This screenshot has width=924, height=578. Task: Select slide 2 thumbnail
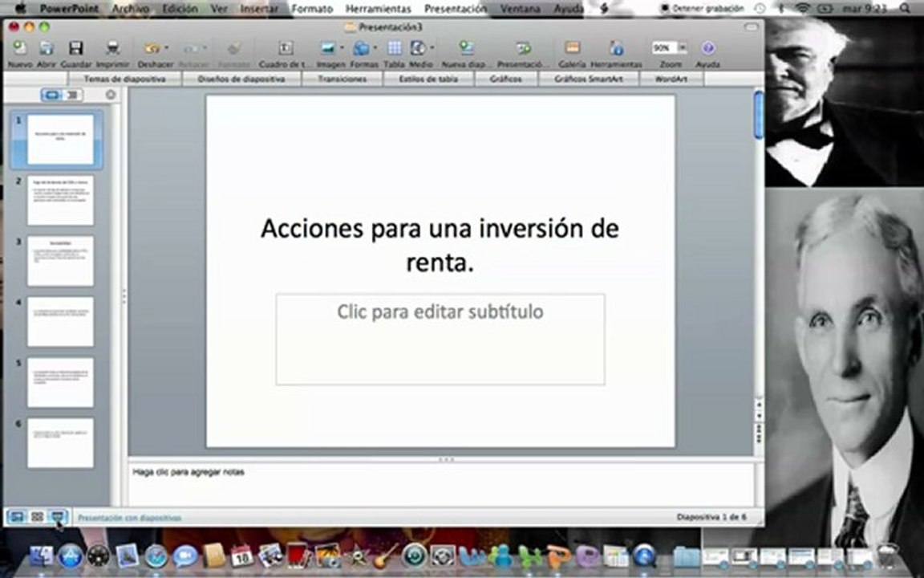[60, 200]
